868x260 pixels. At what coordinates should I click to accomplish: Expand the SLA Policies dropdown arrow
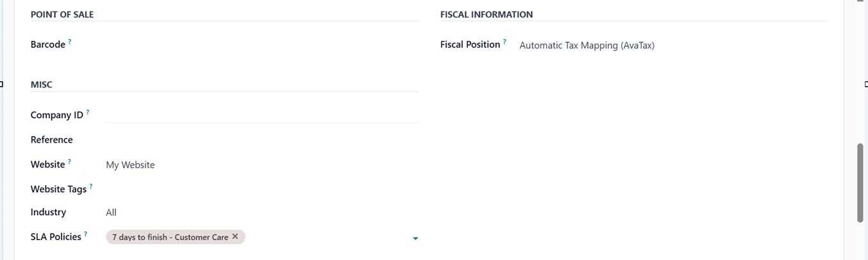click(x=415, y=239)
